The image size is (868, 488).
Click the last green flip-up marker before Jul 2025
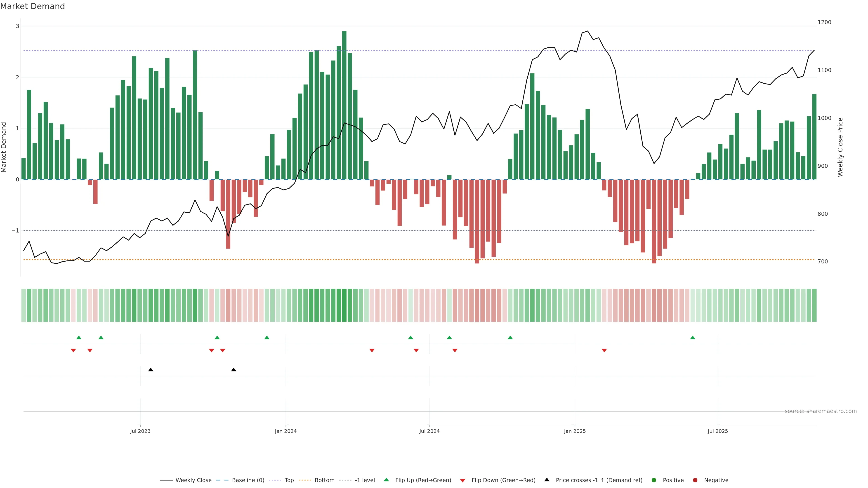(692, 338)
